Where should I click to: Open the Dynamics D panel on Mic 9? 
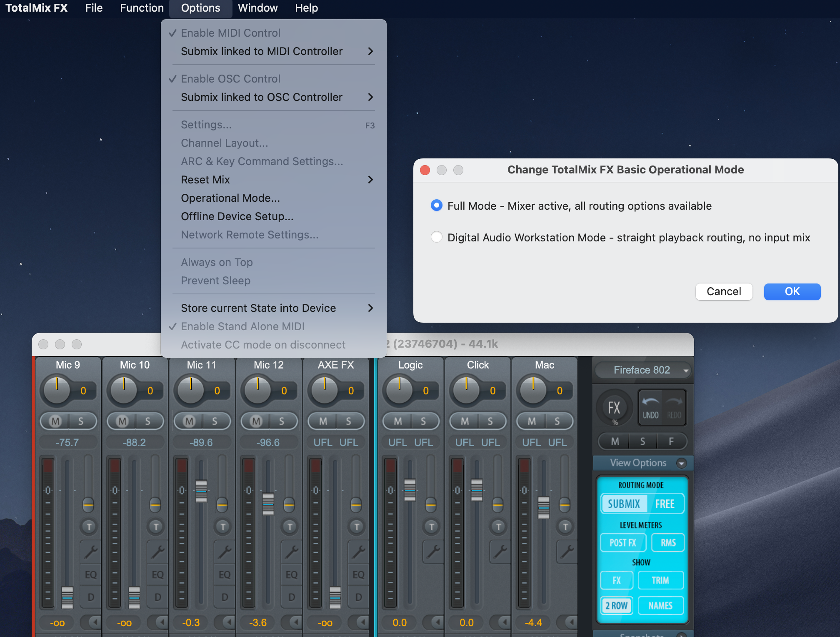click(90, 597)
